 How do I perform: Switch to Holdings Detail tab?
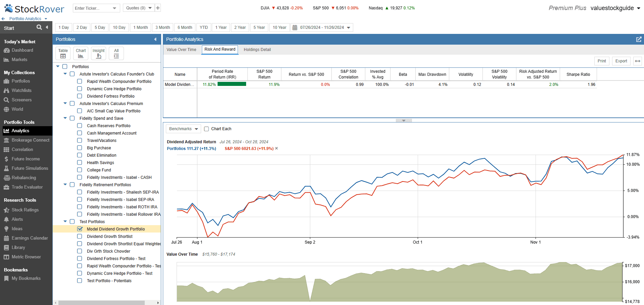[x=257, y=50]
